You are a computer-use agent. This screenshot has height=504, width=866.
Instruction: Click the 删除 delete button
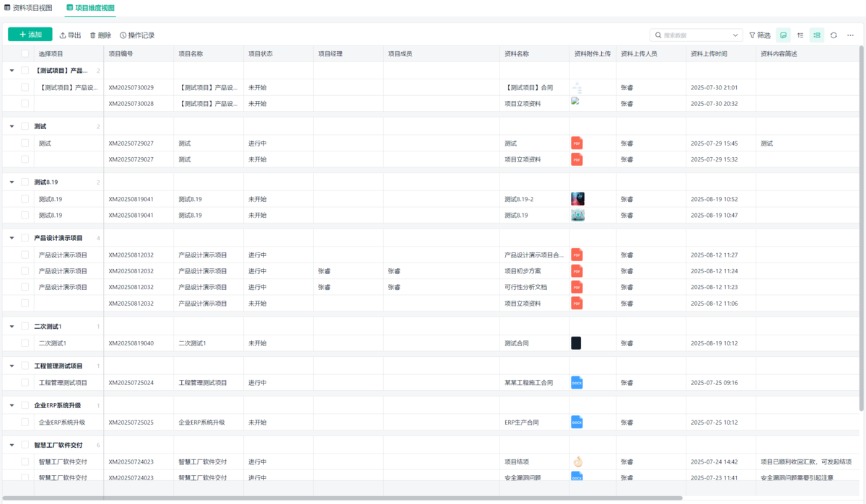(x=100, y=35)
